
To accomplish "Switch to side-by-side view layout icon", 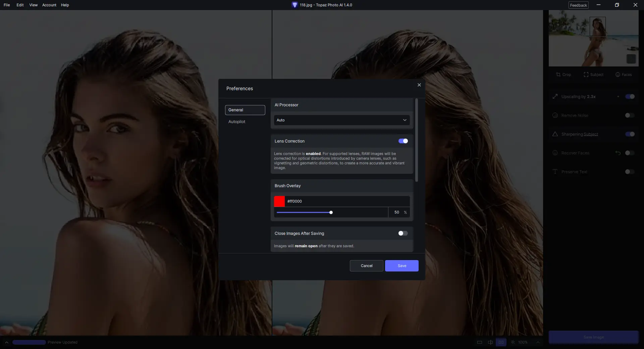I will tap(501, 342).
